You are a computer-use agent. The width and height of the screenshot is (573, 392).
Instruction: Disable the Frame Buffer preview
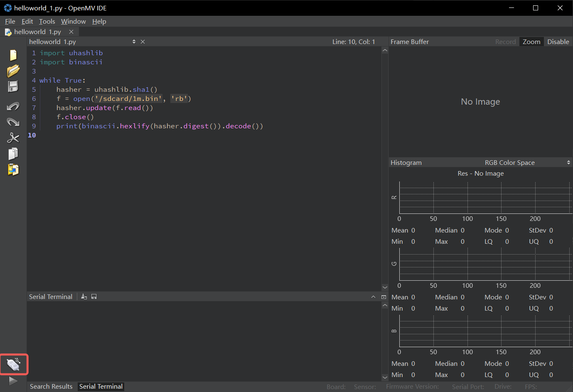(x=558, y=42)
